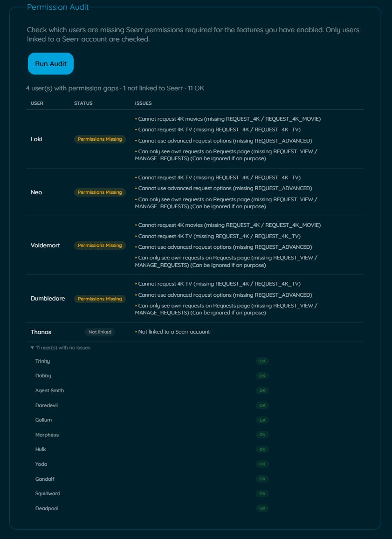392x539 pixels.
Task: Click the OK badge for Agent Smith
Action: 262,390
